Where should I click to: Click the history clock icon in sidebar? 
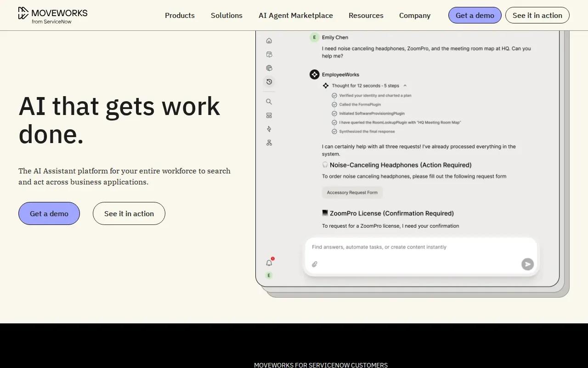(x=269, y=81)
